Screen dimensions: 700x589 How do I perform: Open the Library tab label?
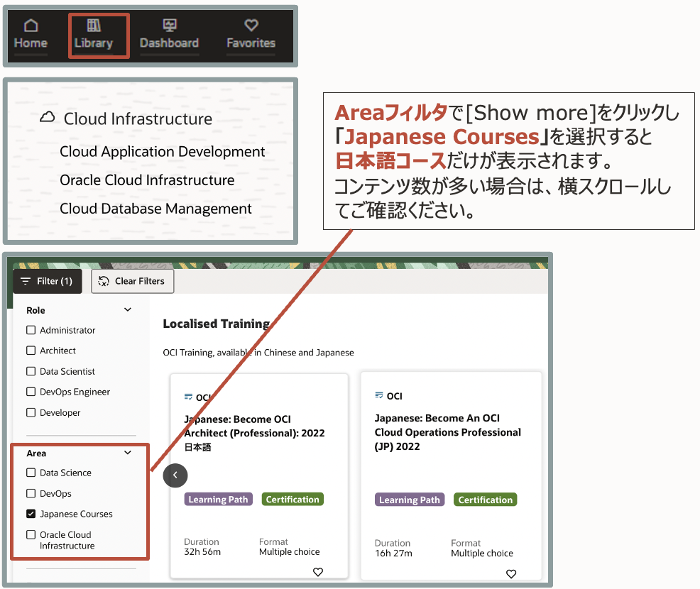click(x=94, y=43)
